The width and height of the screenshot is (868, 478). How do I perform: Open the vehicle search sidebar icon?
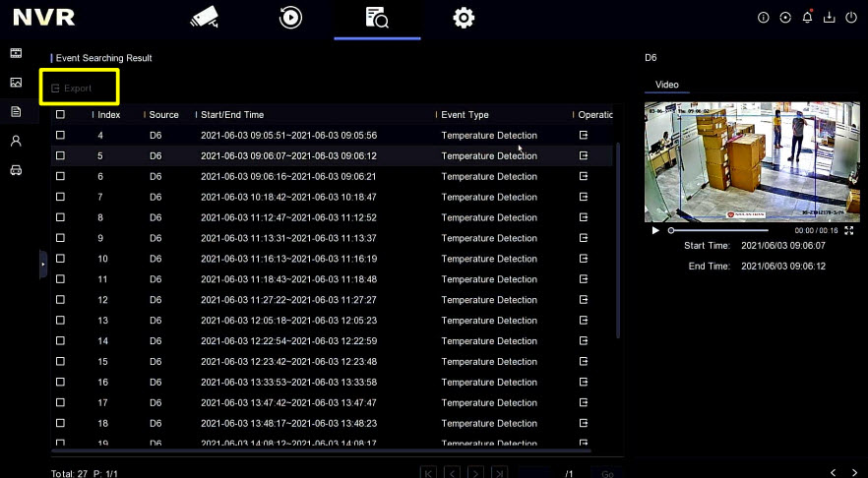16,170
